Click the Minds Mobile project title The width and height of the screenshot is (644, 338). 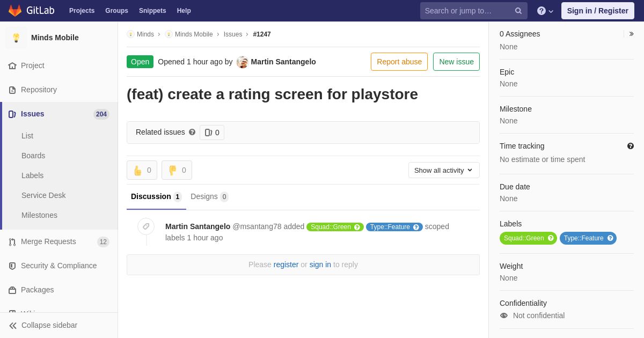[55, 38]
